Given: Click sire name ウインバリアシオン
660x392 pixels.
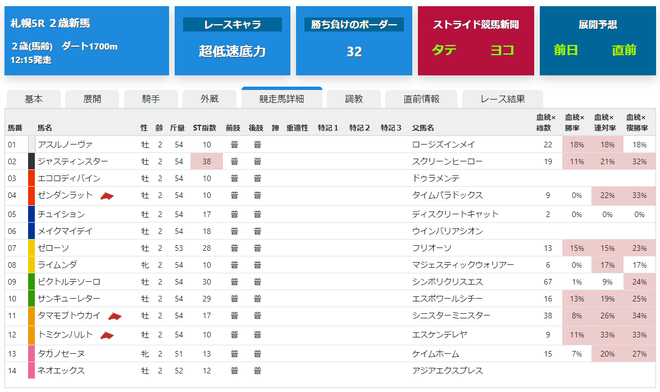Looking at the screenshot, I should click(x=447, y=231).
